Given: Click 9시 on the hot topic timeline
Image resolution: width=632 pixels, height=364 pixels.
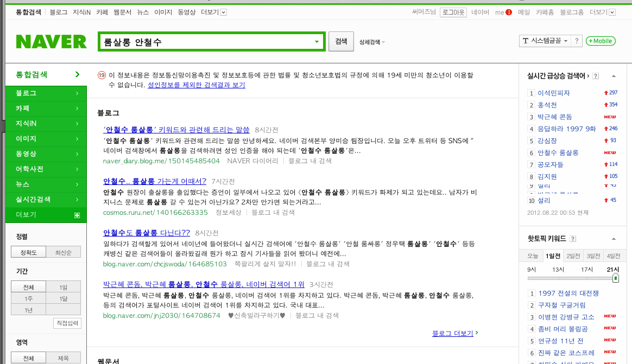Looking at the screenshot, I should pyautogui.click(x=532, y=270).
